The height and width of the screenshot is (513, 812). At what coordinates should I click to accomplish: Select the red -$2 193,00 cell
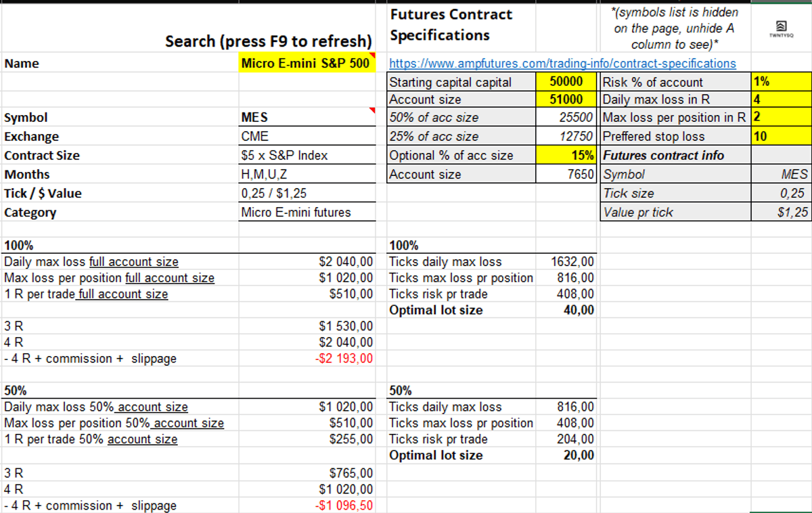[344, 359]
